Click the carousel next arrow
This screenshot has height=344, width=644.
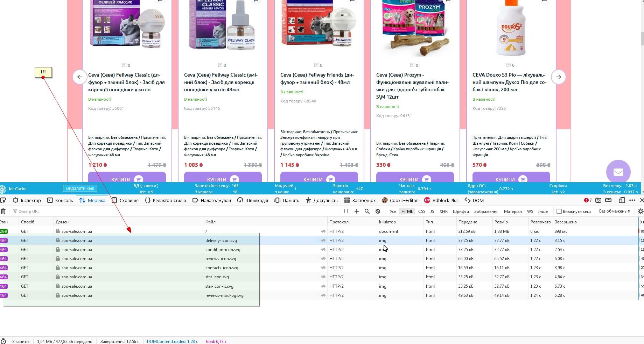[559, 77]
